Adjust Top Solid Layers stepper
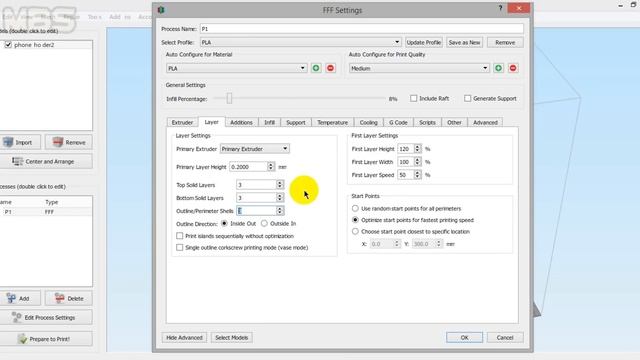Viewport: 640px width, 360px height. click(280, 185)
